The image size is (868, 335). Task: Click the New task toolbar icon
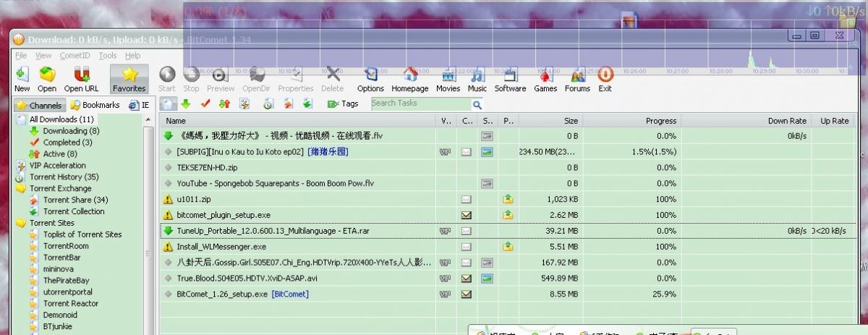(22, 79)
